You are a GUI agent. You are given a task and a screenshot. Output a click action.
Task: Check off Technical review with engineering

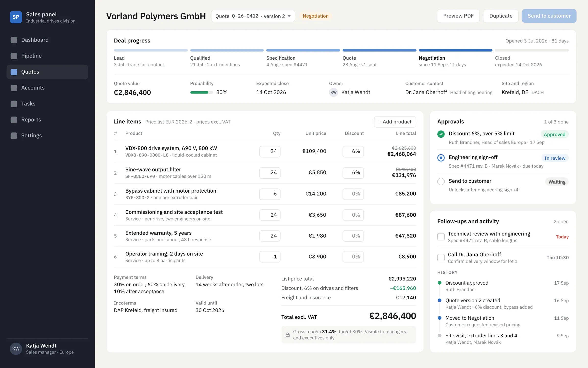point(441,237)
